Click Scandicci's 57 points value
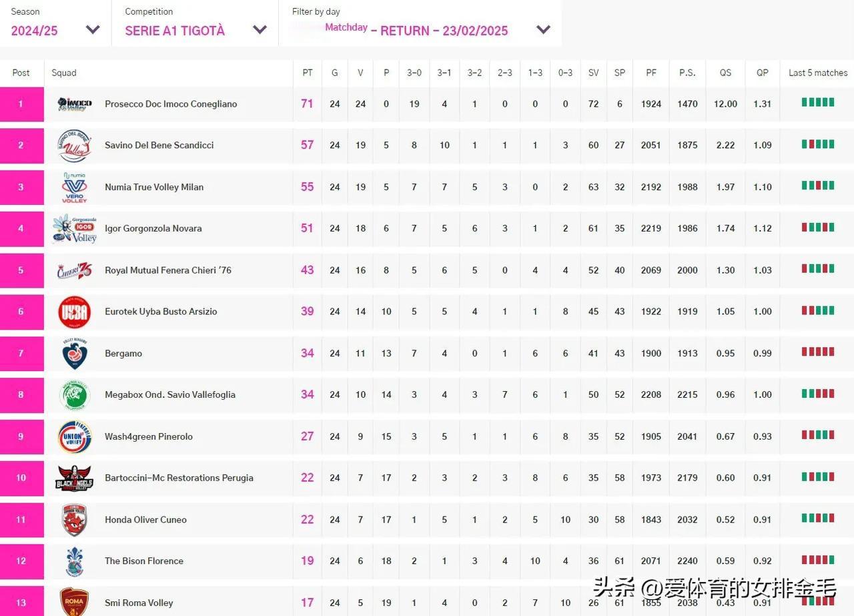This screenshot has width=854, height=616. coord(307,145)
